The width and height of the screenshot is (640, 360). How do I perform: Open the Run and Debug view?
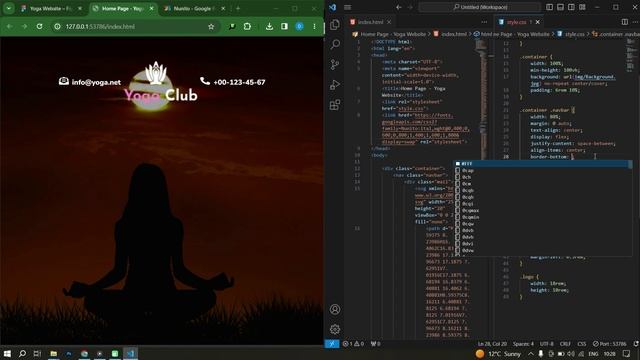335,84
